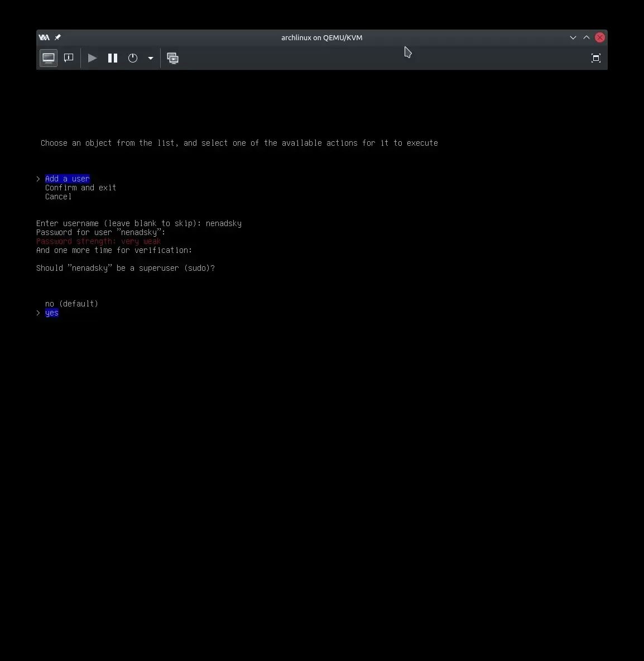
Task: Click the 'archlinux on QEMU/KVM' window title
Action: pos(321,37)
